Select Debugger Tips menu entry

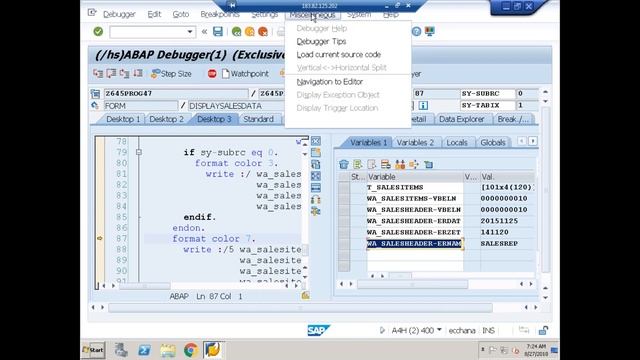(321, 42)
